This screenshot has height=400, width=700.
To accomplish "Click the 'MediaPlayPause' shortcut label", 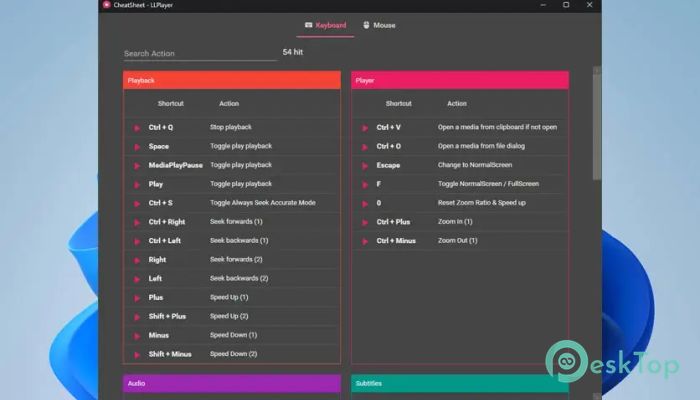I will (x=175, y=165).
